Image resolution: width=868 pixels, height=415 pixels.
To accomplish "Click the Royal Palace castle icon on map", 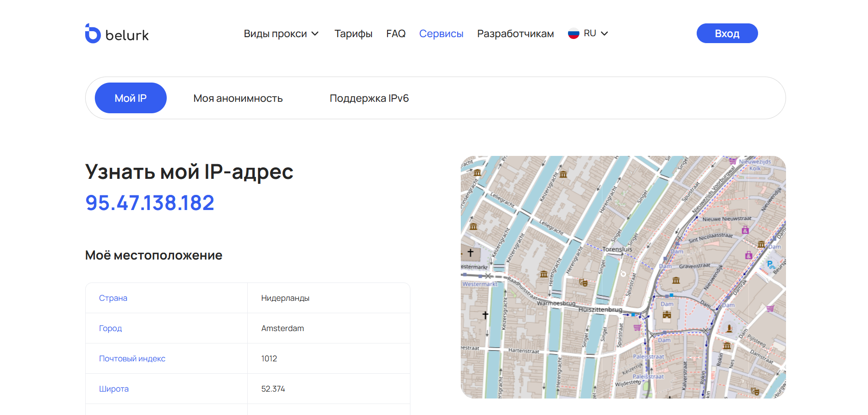I will pos(667,315).
